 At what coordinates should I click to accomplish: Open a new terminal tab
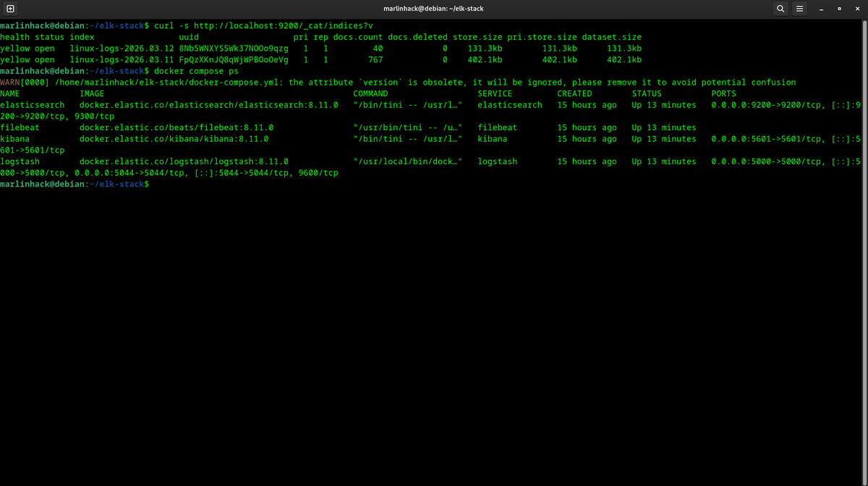pyautogui.click(x=10, y=9)
